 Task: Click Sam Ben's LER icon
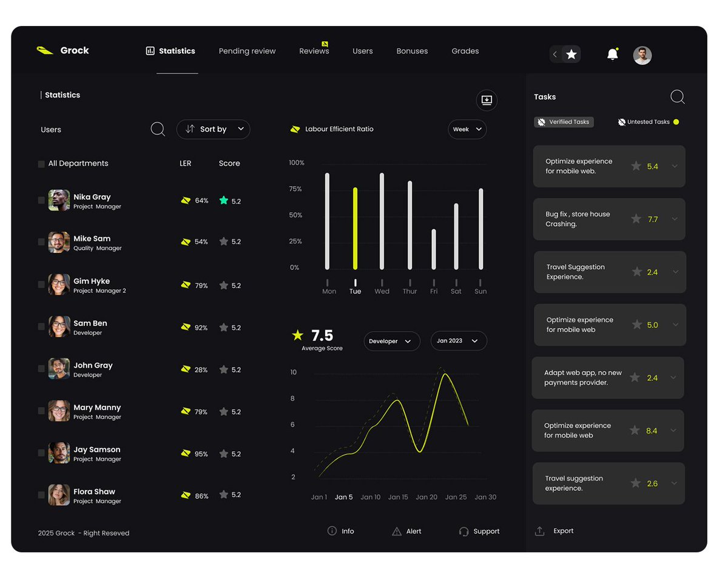(186, 327)
